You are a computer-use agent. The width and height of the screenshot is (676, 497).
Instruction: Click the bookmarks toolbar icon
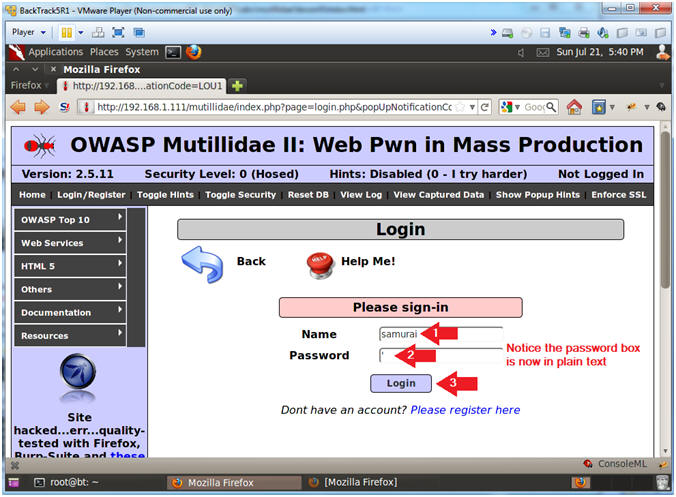[599, 107]
